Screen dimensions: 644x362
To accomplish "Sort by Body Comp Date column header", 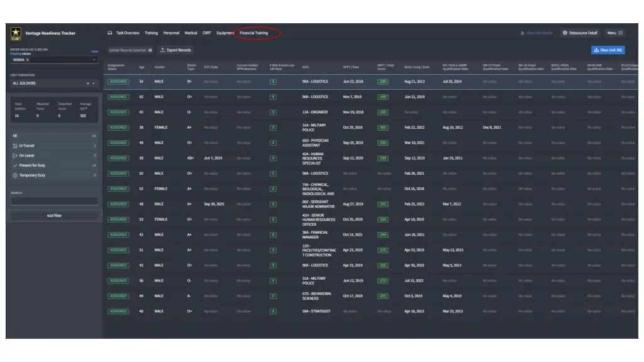I will click(x=417, y=67).
